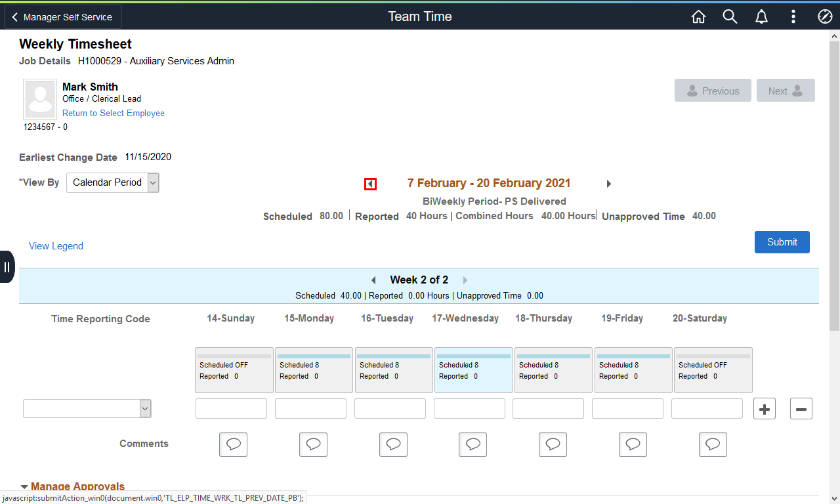Select the 19-Friday Scheduled 8 day card
Screen dimensions: 840x504
click(633, 370)
